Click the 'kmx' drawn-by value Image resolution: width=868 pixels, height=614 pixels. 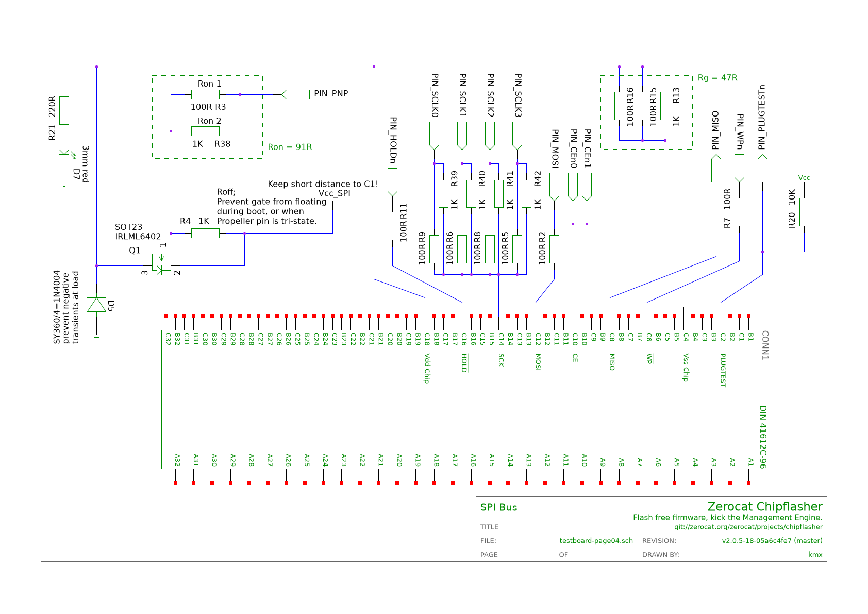(x=815, y=555)
